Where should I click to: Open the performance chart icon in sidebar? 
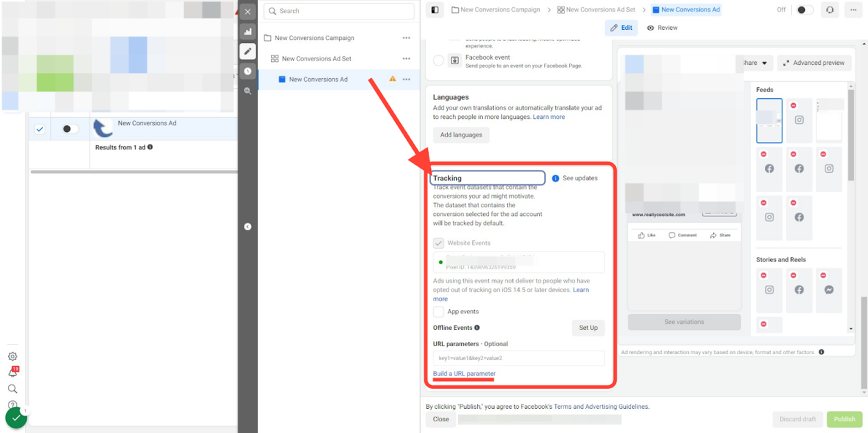tap(248, 32)
